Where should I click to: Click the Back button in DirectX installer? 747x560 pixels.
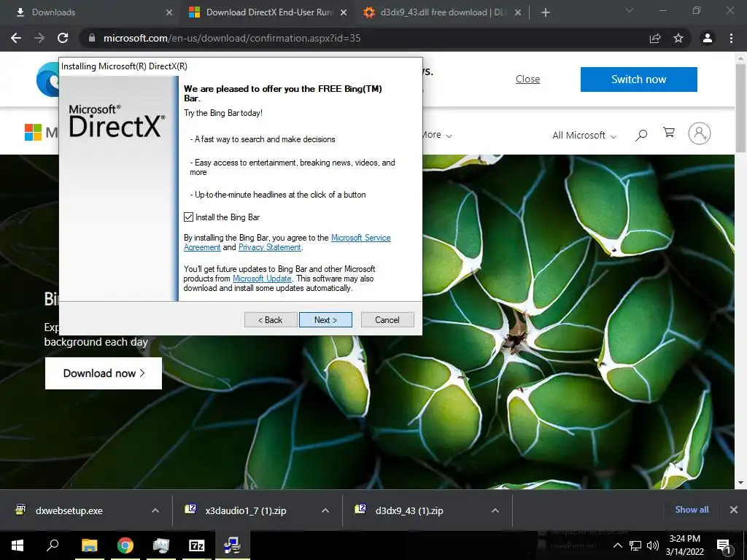point(271,320)
